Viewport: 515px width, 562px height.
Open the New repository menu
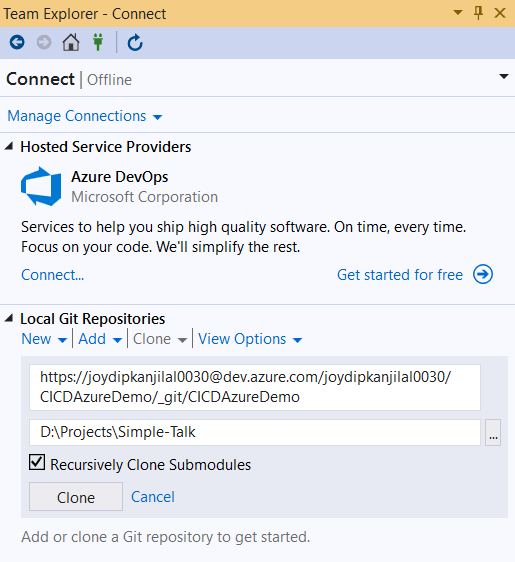(x=44, y=339)
